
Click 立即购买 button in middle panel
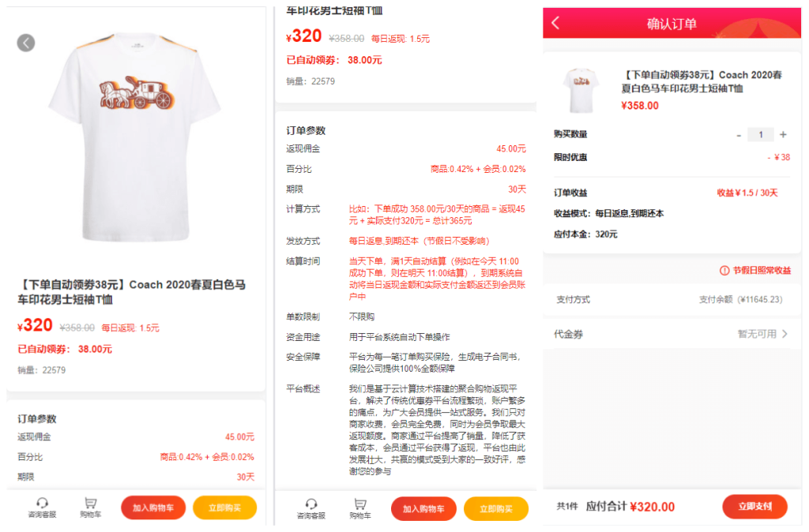[x=496, y=509]
